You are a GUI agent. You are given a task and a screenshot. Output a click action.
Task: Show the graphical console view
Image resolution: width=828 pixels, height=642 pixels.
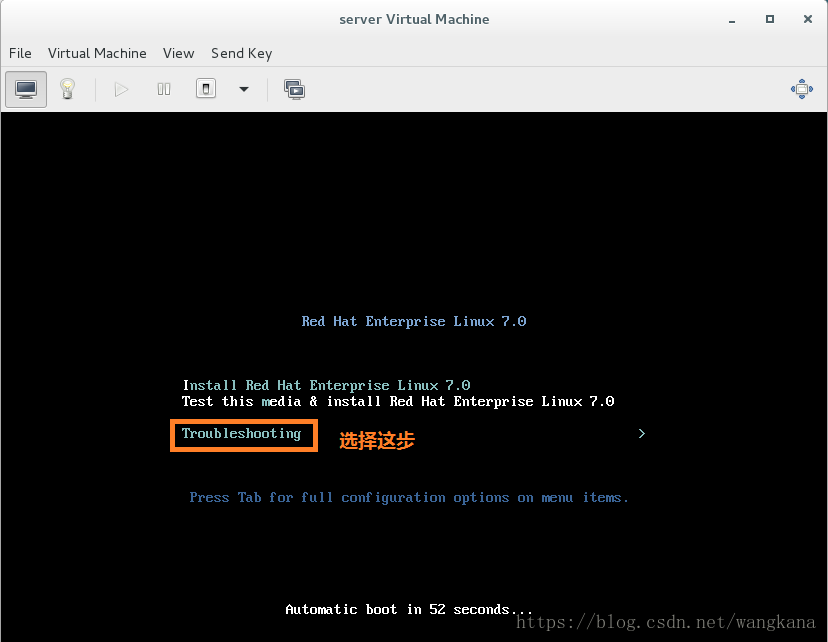coord(26,89)
